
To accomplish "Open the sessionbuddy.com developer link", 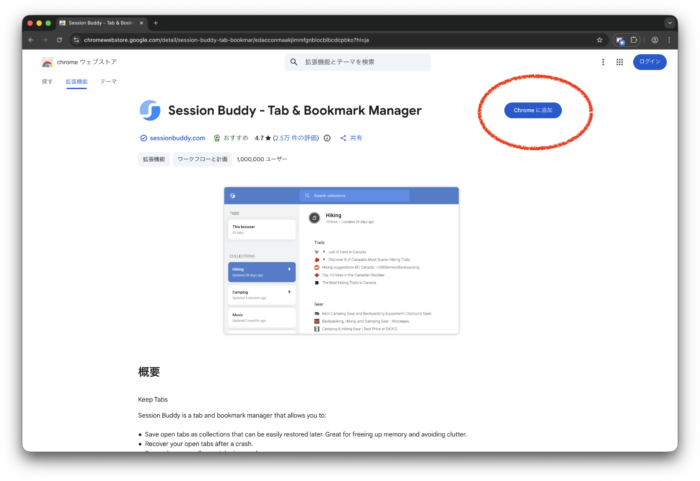I will tap(177, 138).
